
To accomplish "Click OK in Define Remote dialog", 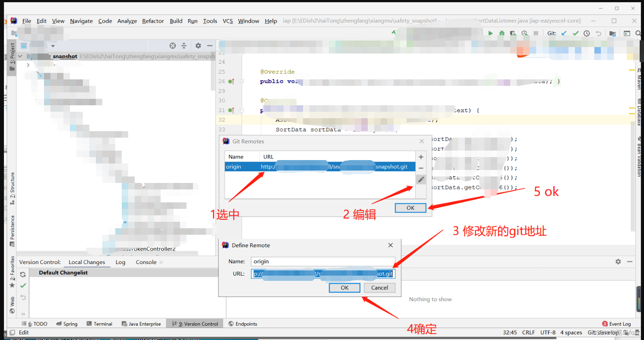I will [344, 287].
